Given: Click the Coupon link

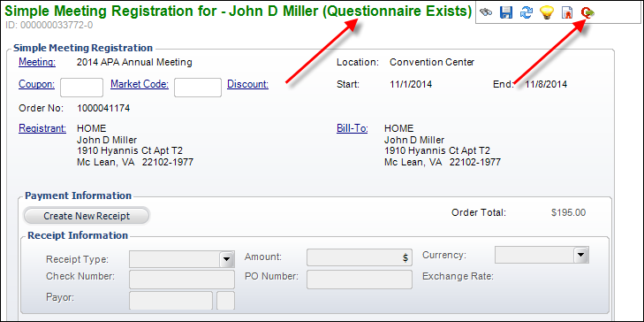Looking at the screenshot, I should (x=36, y=84).
